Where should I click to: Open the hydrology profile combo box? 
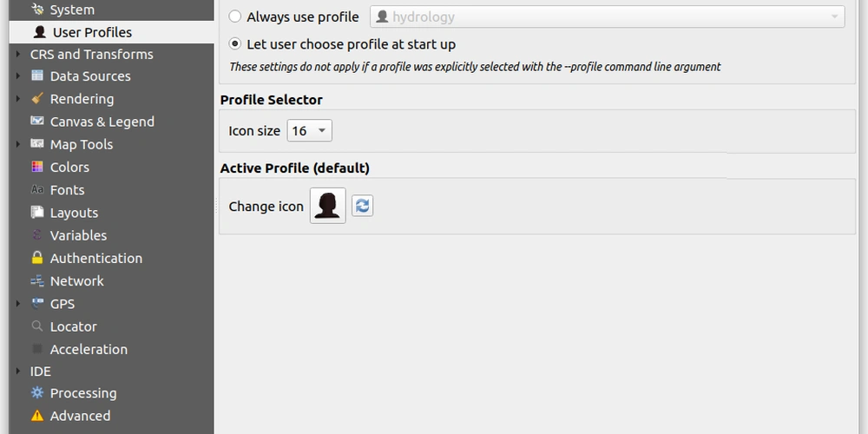pos(608,16)
